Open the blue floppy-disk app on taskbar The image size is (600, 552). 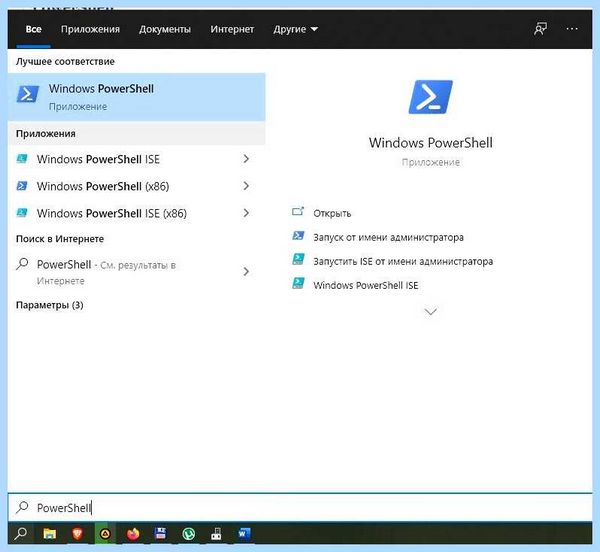(161, 533)
